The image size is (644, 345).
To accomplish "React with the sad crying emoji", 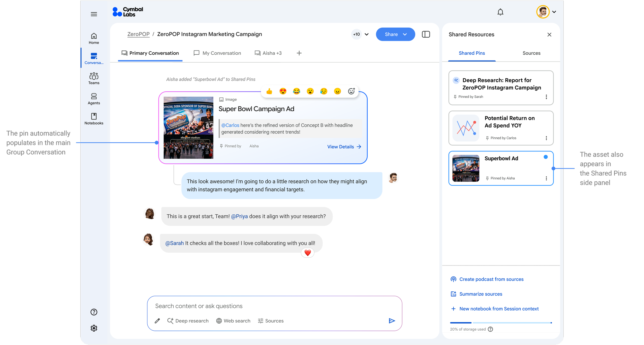I will (324, 91).
